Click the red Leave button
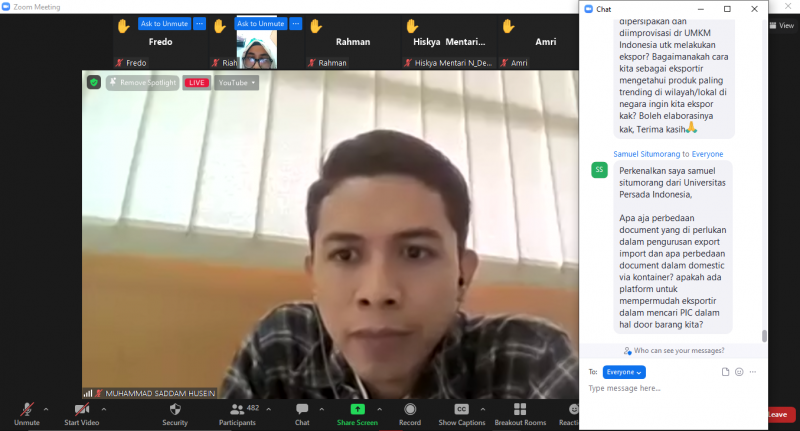This screenshot has height=431, width=800. (780, 415)
